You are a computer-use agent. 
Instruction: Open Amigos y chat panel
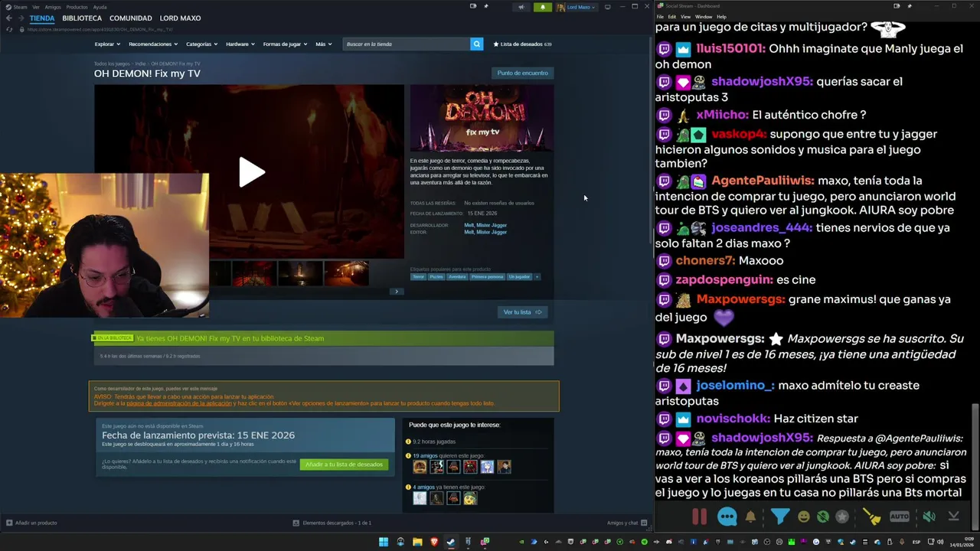click(x=627, y=523)
